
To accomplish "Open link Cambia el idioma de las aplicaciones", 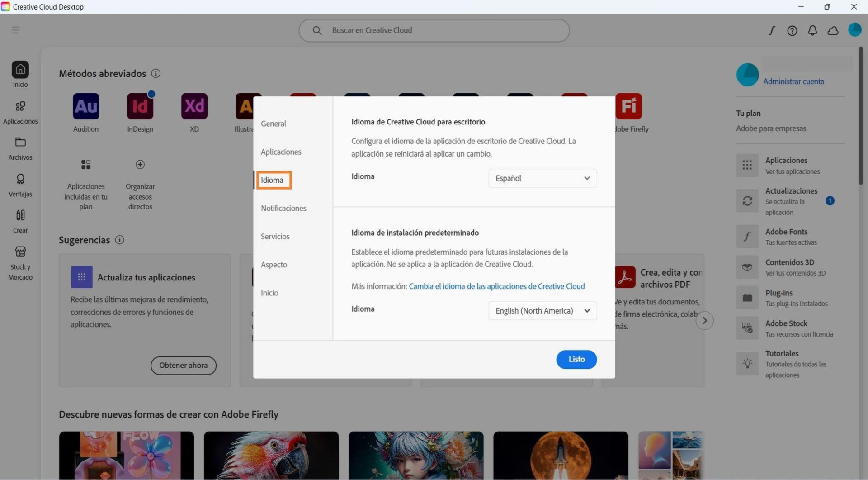I will click(496, 286).
